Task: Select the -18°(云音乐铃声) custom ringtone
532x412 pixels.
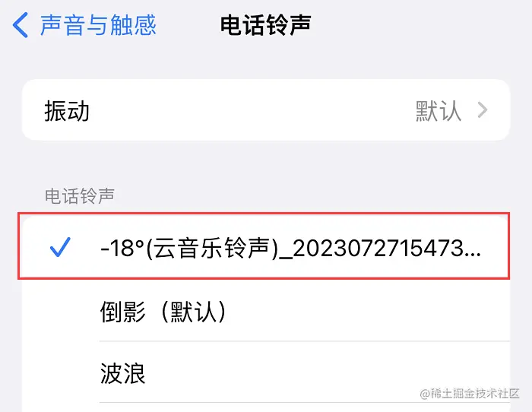Action: click(x=264, y=246)
